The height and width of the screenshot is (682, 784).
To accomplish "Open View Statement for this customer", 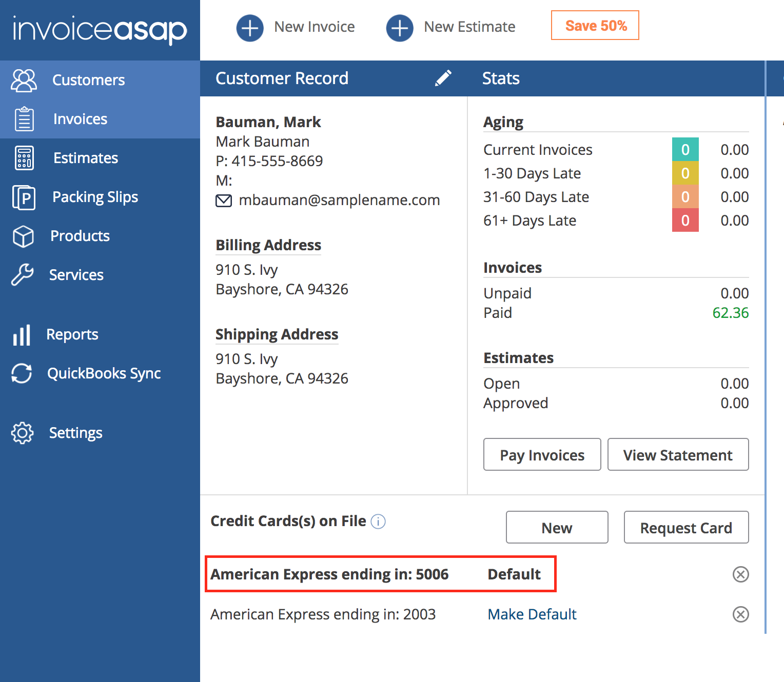I will pos(678,455).
